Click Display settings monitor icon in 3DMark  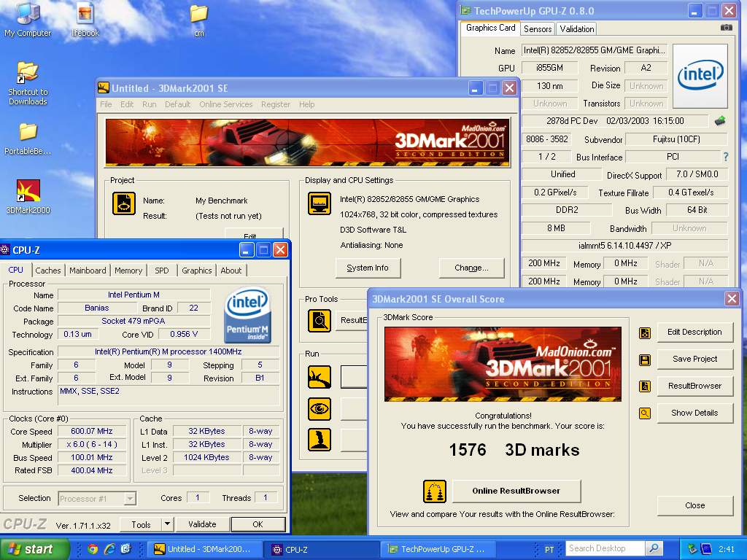[x=320, y=203]
